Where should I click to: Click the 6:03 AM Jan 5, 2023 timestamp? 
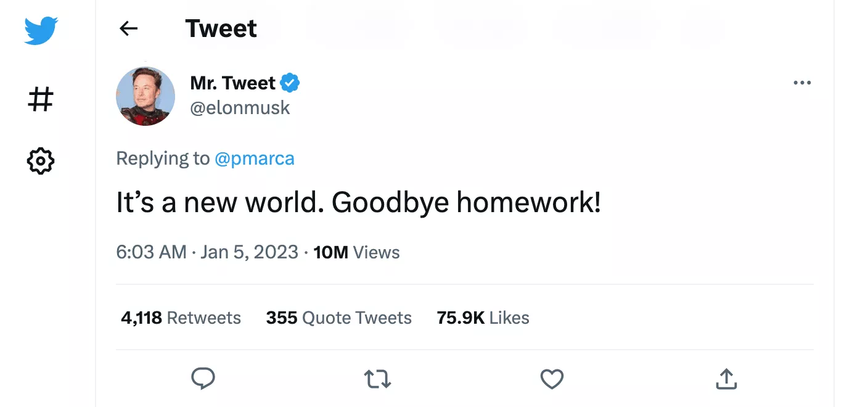coord(207,252)
